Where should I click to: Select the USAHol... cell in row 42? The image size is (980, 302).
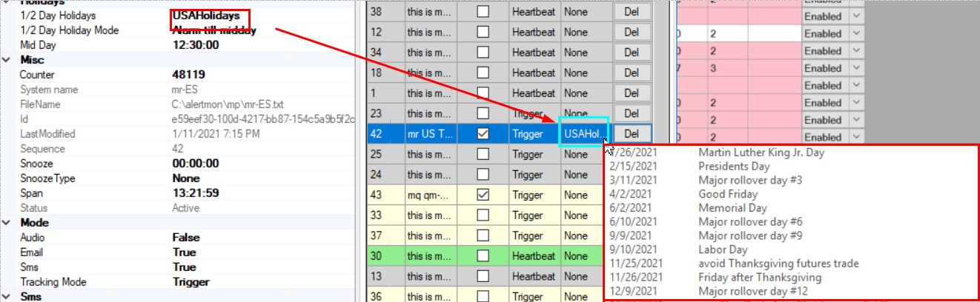click(584, 134)
